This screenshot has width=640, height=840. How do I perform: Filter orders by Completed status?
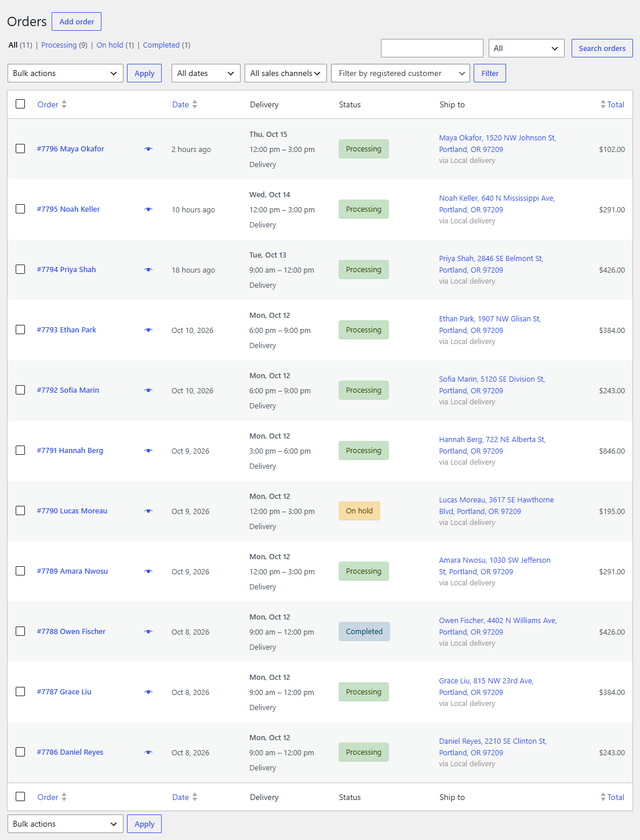click(161, 45)
